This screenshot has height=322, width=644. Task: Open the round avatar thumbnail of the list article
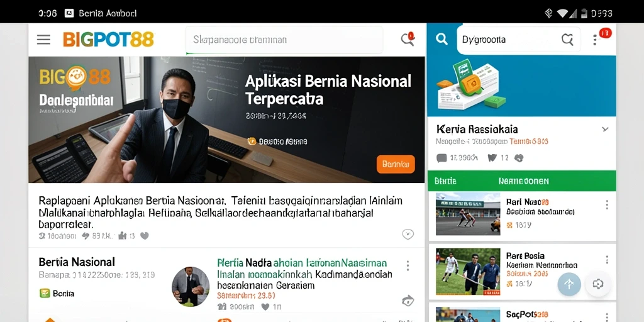[x=190, y=286]
